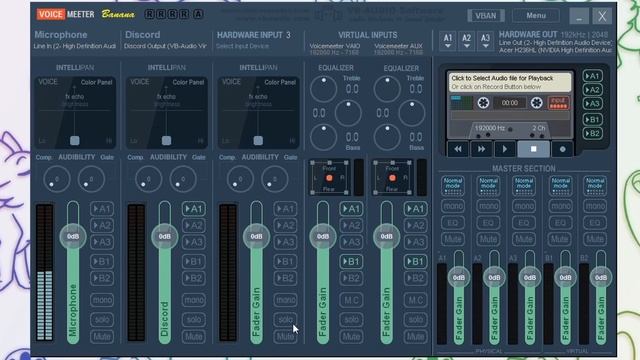Click the VAIO Bass equalizer knob
The width and height of the screenshot is (640, 360).
pyautogui.click(x=323, y=137)
